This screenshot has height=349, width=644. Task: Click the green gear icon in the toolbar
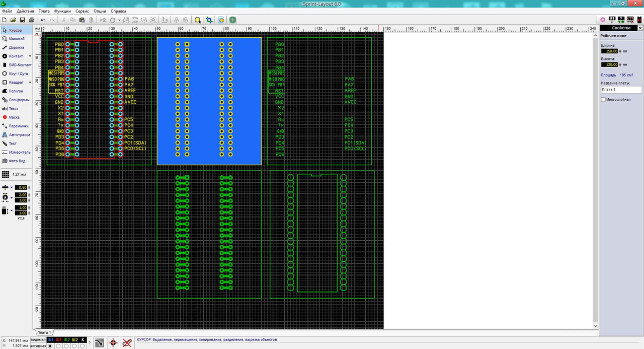pos(233,20)
